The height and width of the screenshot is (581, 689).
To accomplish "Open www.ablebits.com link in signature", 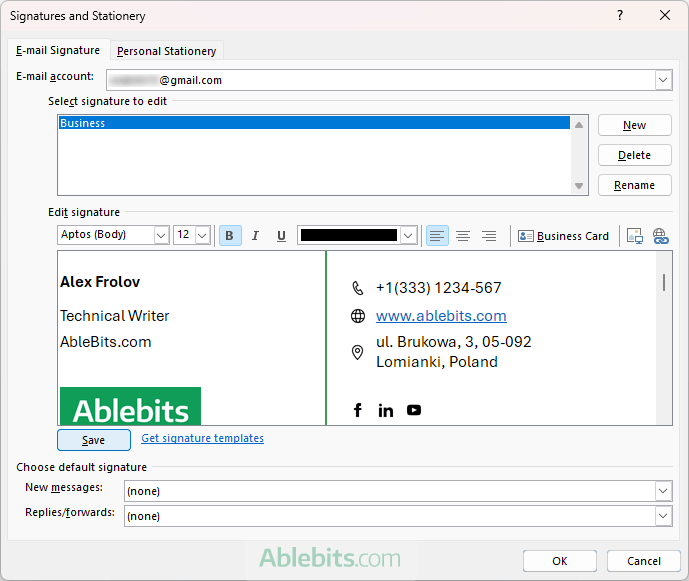I will click(441, 316).
